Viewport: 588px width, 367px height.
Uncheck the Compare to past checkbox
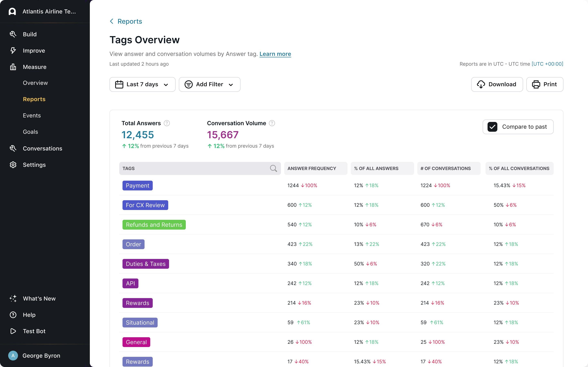pyautogui.click(x=492, y=127)
